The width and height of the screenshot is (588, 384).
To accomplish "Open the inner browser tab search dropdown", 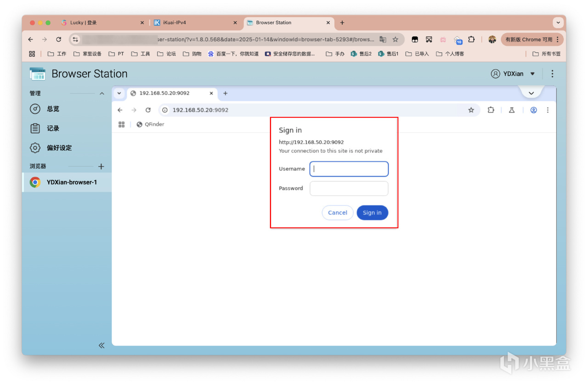I will pyautogui.click(x=119, y=93).
